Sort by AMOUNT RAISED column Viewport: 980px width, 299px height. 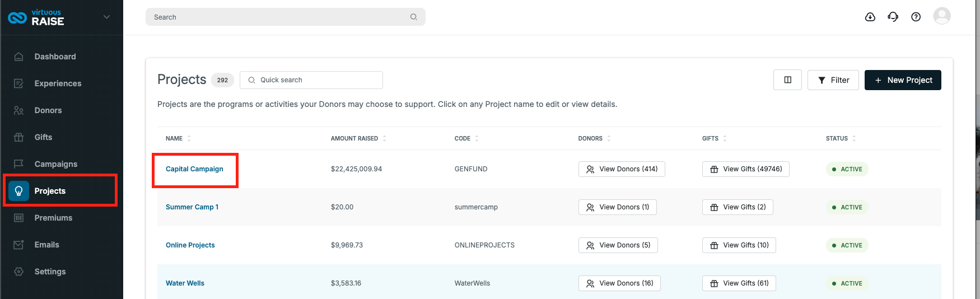[358, 138]
